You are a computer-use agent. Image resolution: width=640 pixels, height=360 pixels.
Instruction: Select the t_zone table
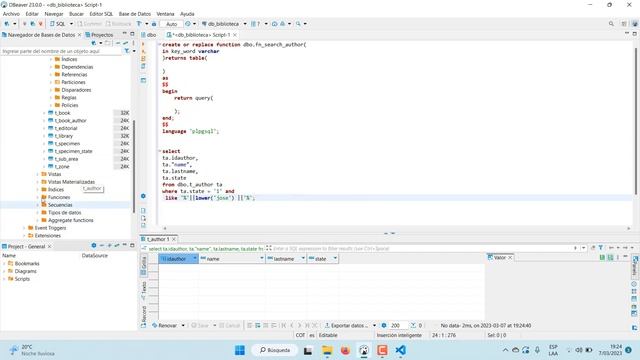point(62,167)
